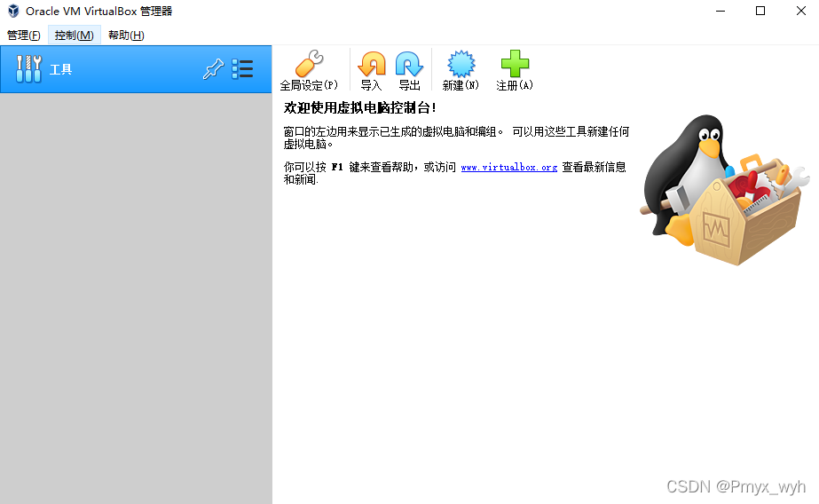Open the list menu icon beside 工具
This screenshot has height=504, width=819.
coord(242,69)
